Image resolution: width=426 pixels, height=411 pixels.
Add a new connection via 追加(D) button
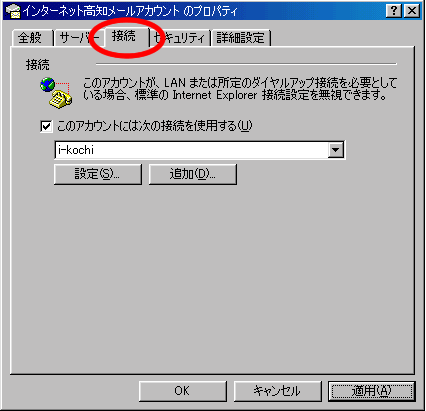(x=193, y=174)
